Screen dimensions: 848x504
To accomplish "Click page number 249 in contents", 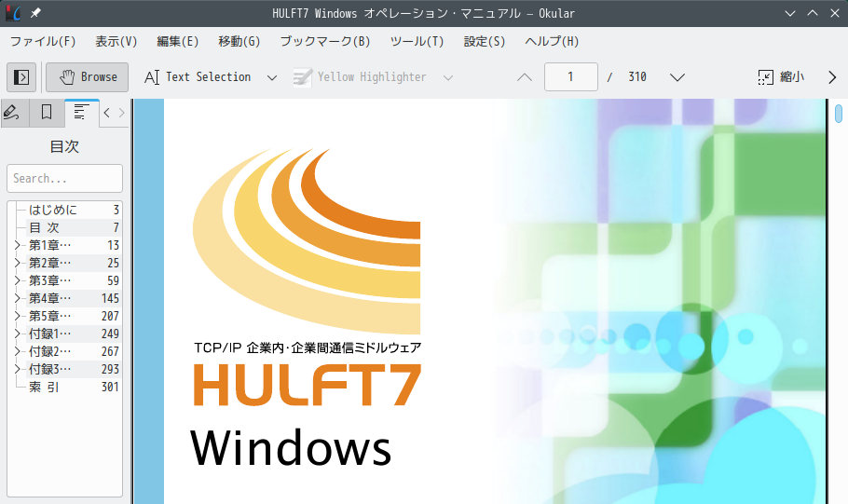I will (x=110, y=334).
